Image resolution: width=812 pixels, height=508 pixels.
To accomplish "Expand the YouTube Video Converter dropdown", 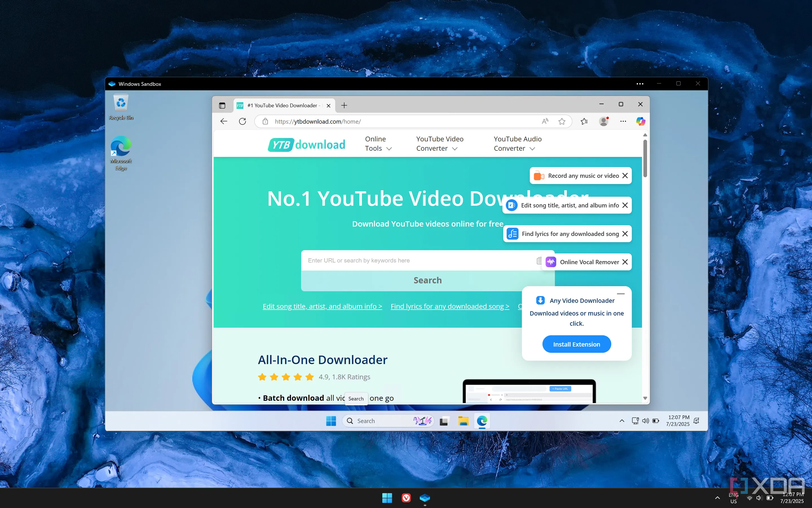I will click(440, 144).
